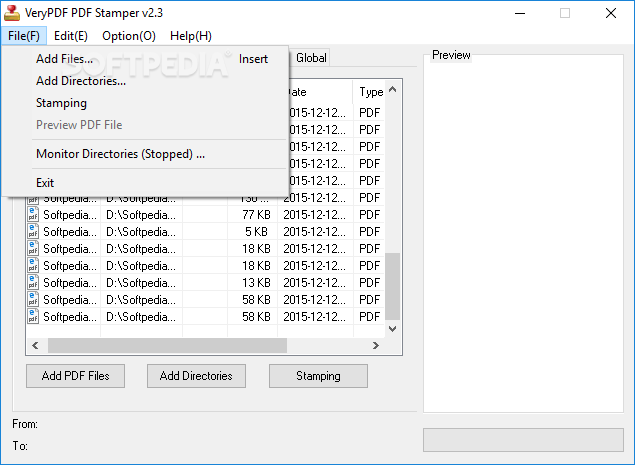Open the Edit(E) menu
Screen dimensions: 635x465
point(71,36)
